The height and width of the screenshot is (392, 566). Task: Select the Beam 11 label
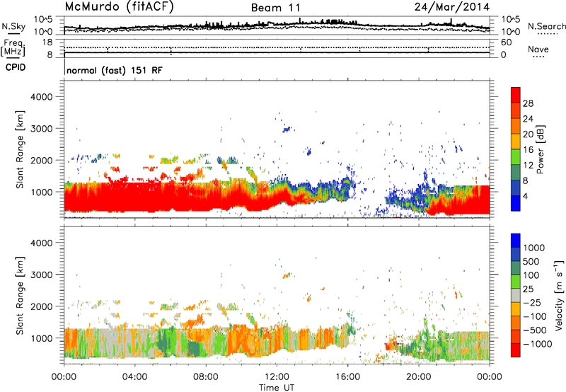[275, 8]
